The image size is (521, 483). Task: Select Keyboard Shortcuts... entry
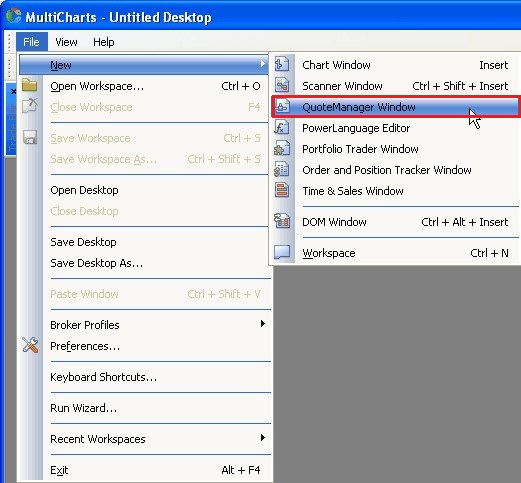coord(143,377)
